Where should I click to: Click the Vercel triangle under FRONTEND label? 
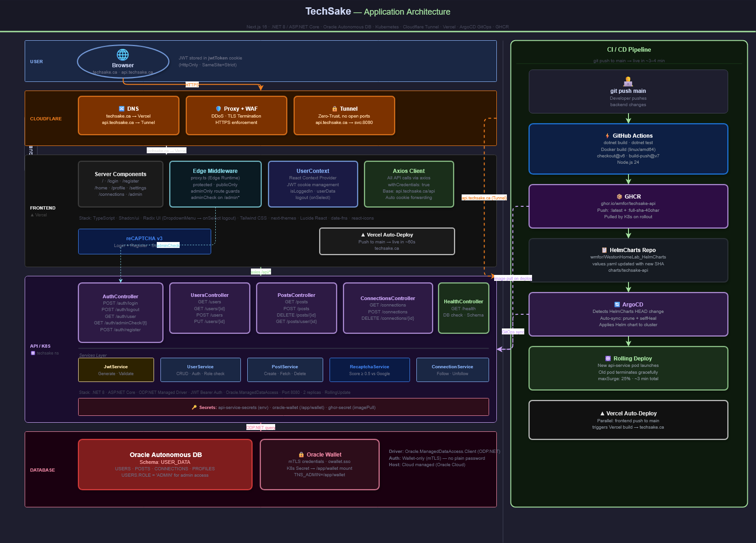pos(32,215)
